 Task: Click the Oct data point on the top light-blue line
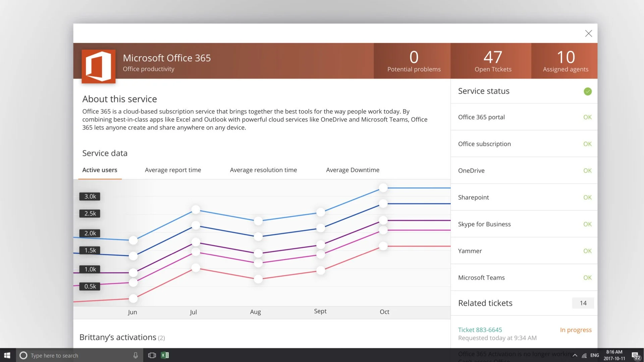383,188
